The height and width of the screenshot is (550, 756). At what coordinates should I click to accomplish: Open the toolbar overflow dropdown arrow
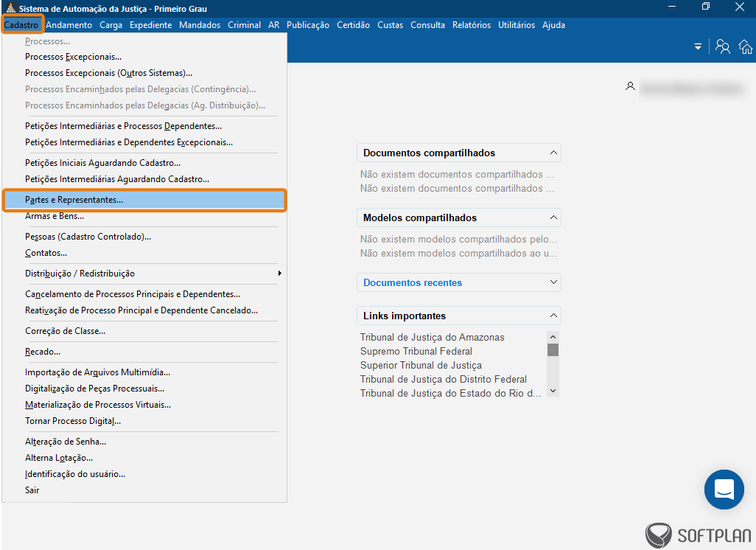click(x=697, y=47)
